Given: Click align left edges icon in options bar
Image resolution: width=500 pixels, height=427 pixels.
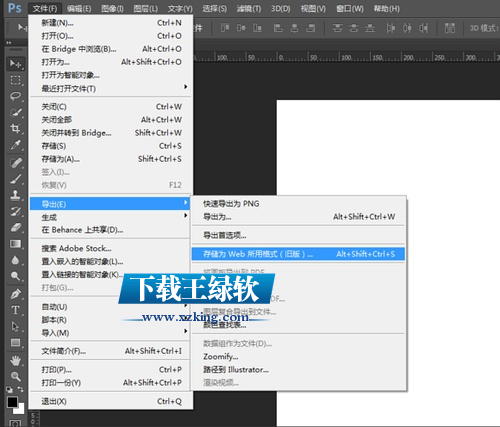Looking at the screenshot, I should coord(278,28).
